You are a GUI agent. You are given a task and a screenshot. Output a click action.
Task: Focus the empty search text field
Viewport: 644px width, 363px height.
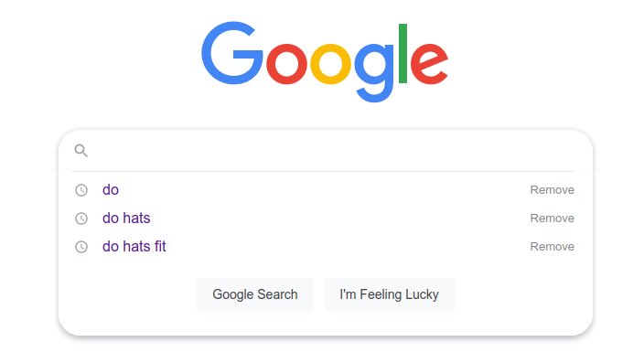[333, 151]
